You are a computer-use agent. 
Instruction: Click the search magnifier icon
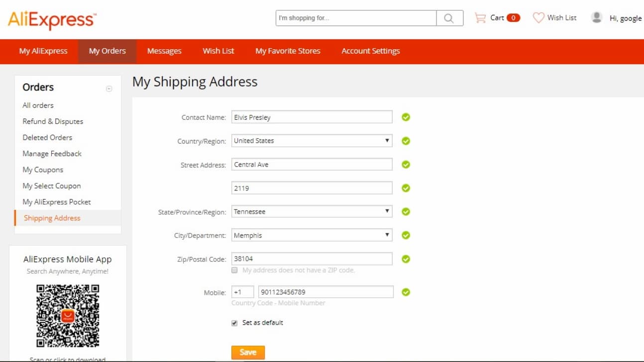coord(449,18)
